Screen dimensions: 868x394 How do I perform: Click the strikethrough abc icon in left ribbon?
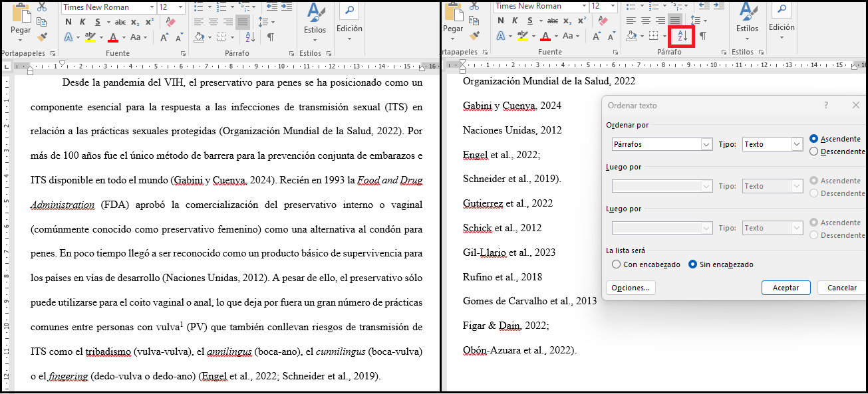coord(120,22)
